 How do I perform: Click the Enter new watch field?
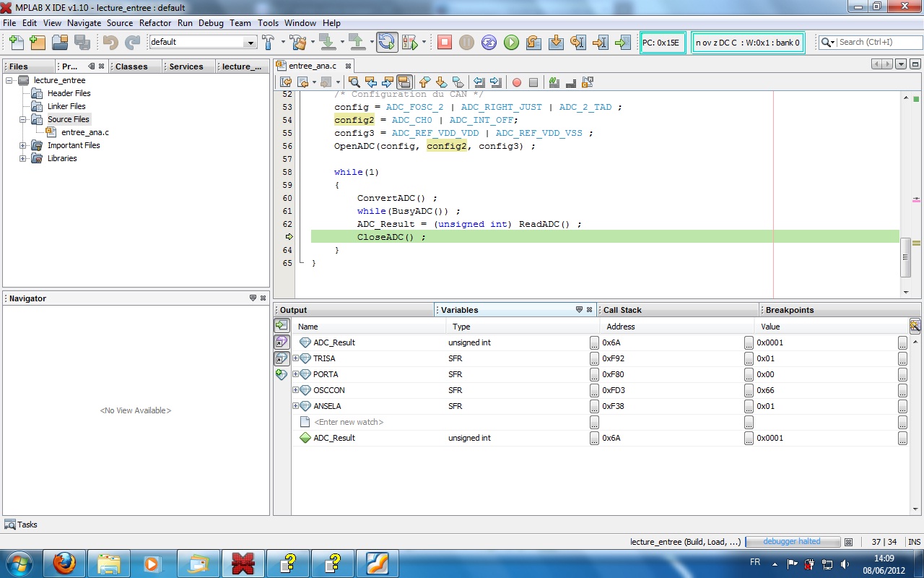(x=349, y=422)
